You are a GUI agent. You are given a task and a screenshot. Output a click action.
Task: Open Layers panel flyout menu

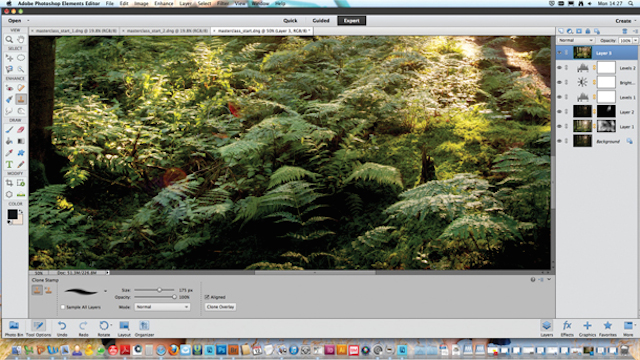pos(635,31)
